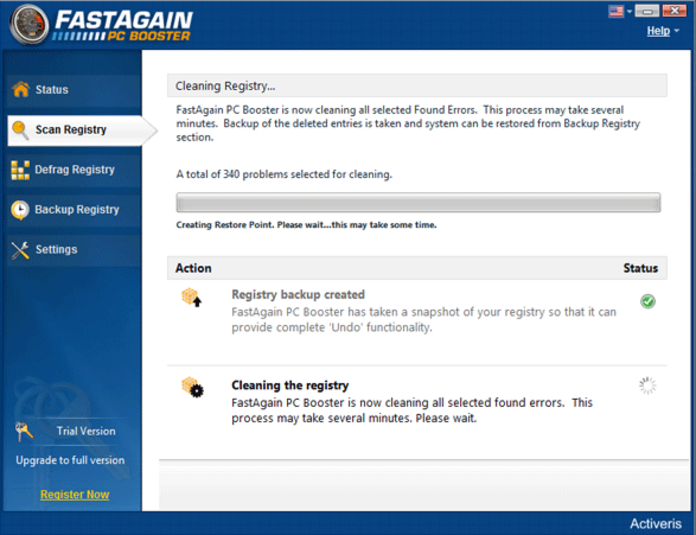696x535 pixels.
Task: Click the Backup Registry clock icon
Action: pos(20,210)
